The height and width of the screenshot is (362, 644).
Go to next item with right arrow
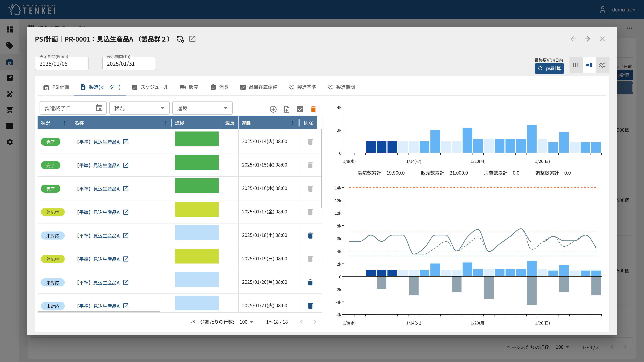587,39
